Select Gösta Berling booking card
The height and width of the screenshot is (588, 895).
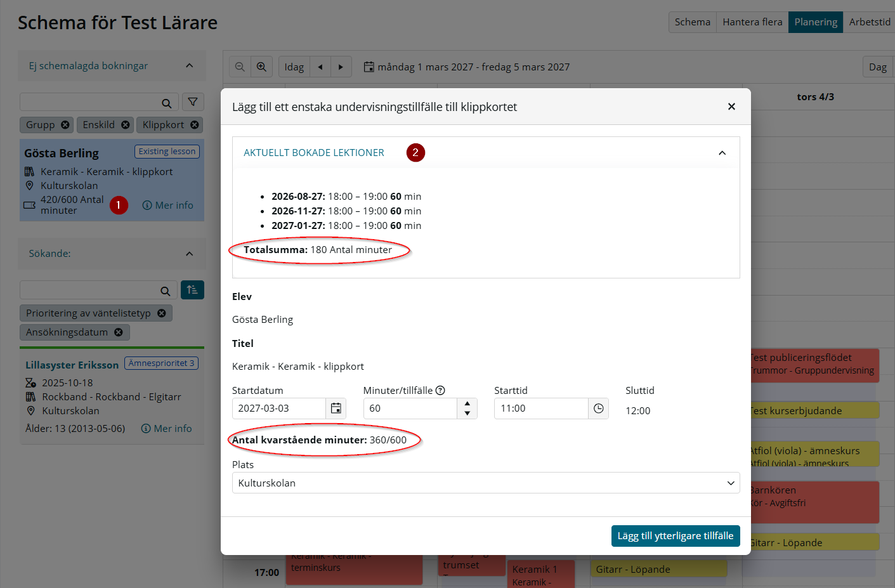(x=112, y=180)
